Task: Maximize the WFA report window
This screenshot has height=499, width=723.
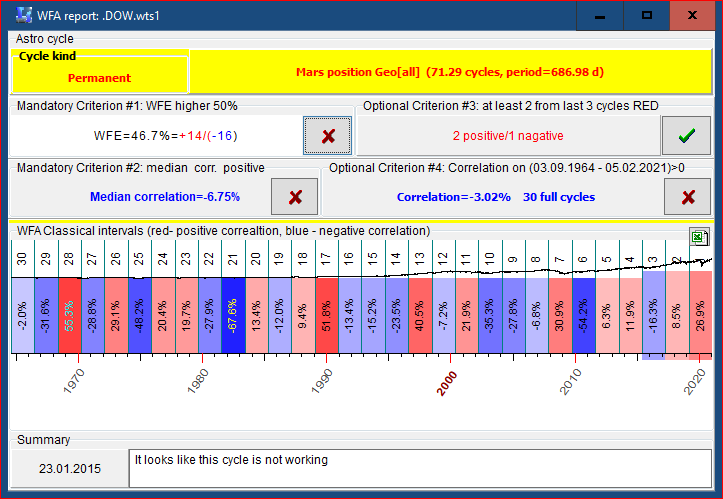Action: point(647,16)
